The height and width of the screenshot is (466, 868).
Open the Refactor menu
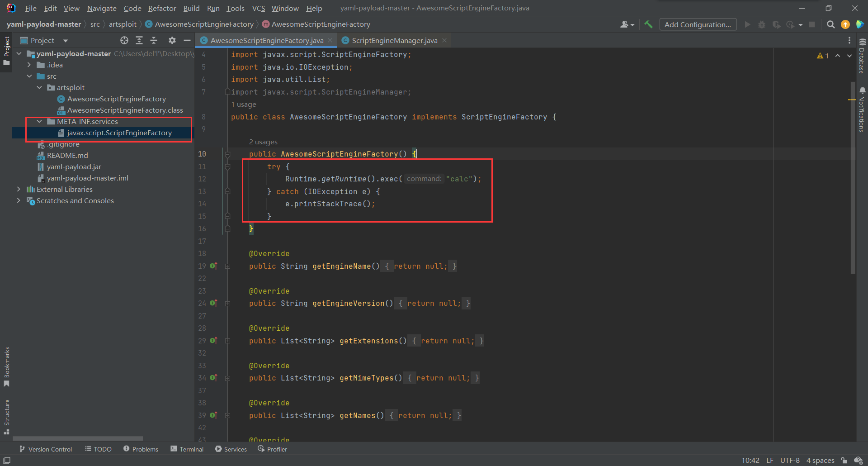coord(162,8)
